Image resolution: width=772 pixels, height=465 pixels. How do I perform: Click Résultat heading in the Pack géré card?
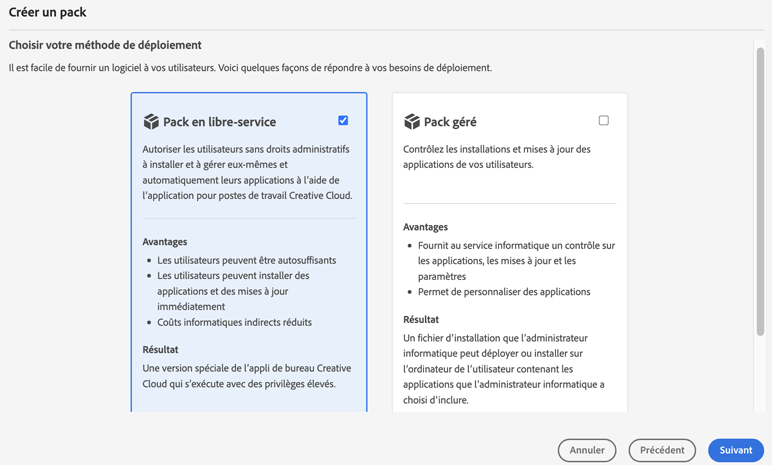tap(421, 320)
